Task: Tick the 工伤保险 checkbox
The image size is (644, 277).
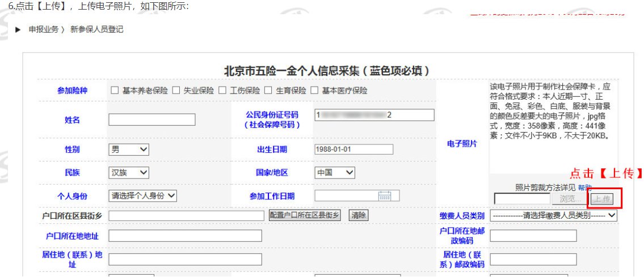Action: click(x=222, y=91)
